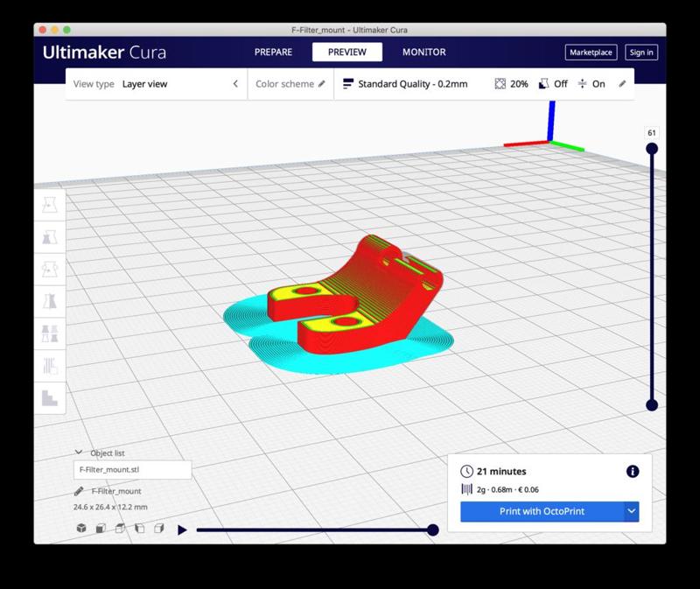700x589 pixels.
Task: Click the Sign in button
Action: pyautogui.click(x=641, y=53)
